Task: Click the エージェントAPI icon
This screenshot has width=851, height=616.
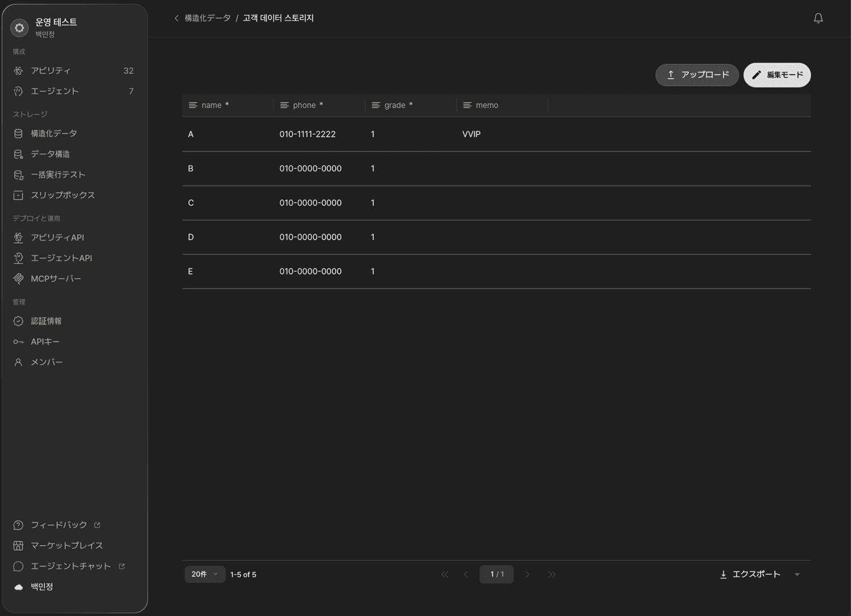Action: tap(18, 258)
